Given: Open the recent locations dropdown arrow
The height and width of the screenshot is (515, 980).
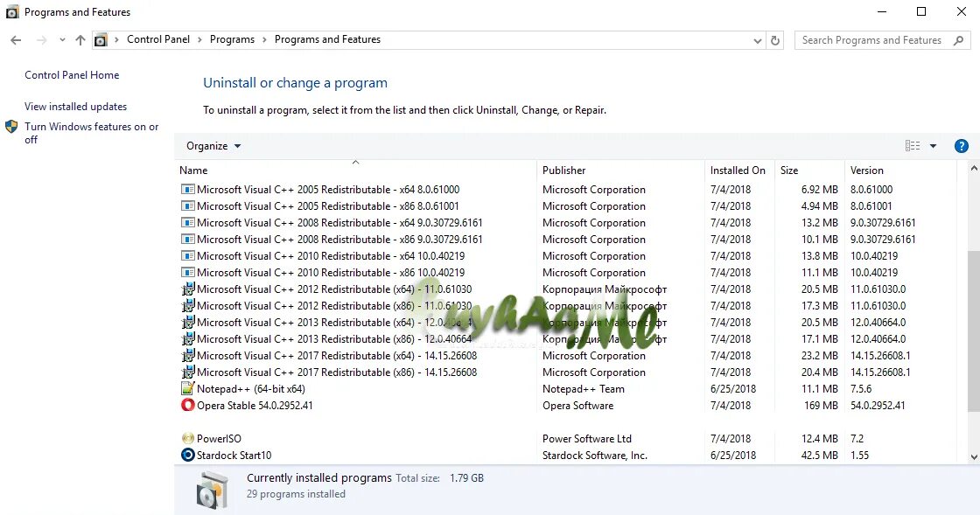Looking at the screenshot, I should (x=62, y=40).
